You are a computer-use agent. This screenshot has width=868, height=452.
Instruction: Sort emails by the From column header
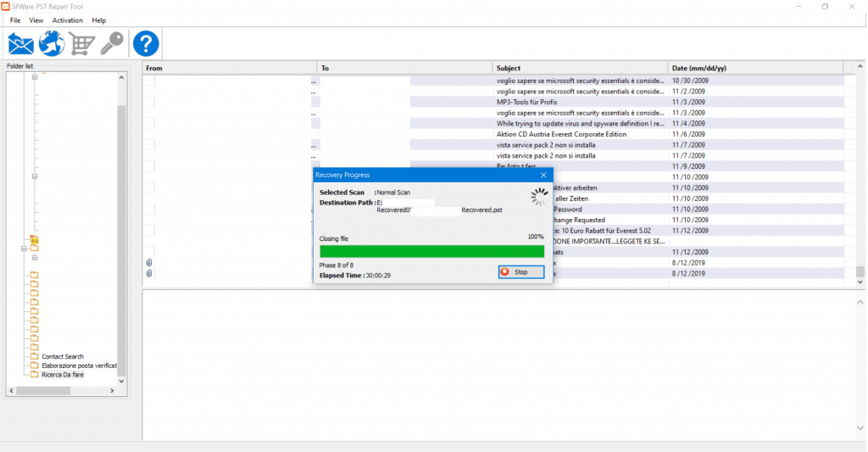(229, 68)
